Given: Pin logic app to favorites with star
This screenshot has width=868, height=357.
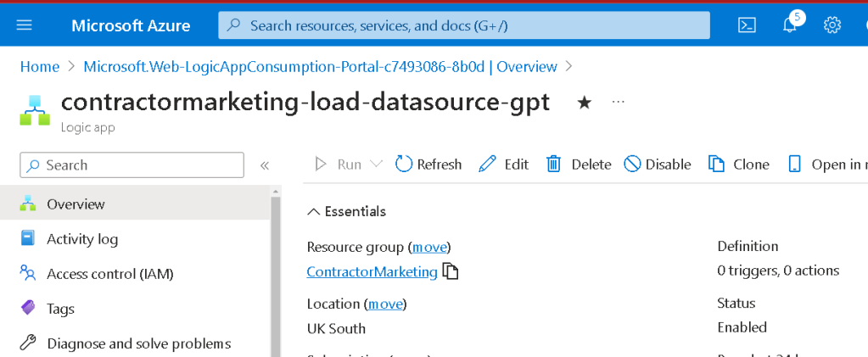Looking at the screenshot, I should pyautogui.click(x=584, y=103).
